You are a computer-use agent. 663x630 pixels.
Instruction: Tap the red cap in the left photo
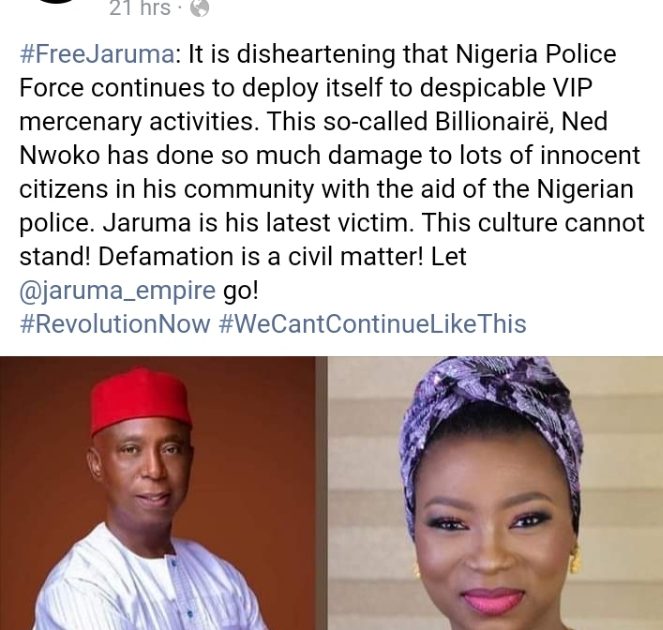(140, 400)
